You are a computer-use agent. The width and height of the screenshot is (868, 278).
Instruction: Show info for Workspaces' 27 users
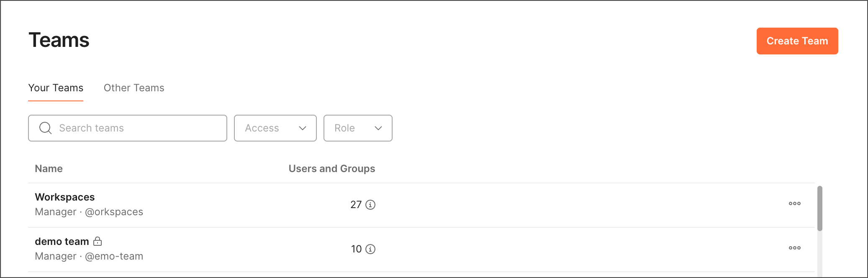coord(370,205)
